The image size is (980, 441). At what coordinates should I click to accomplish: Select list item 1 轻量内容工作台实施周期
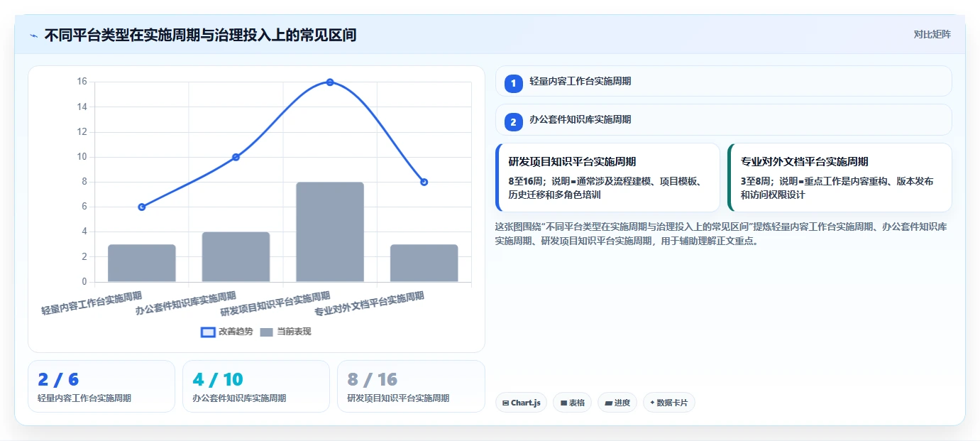pyautogui.click(x=723, y=81)
